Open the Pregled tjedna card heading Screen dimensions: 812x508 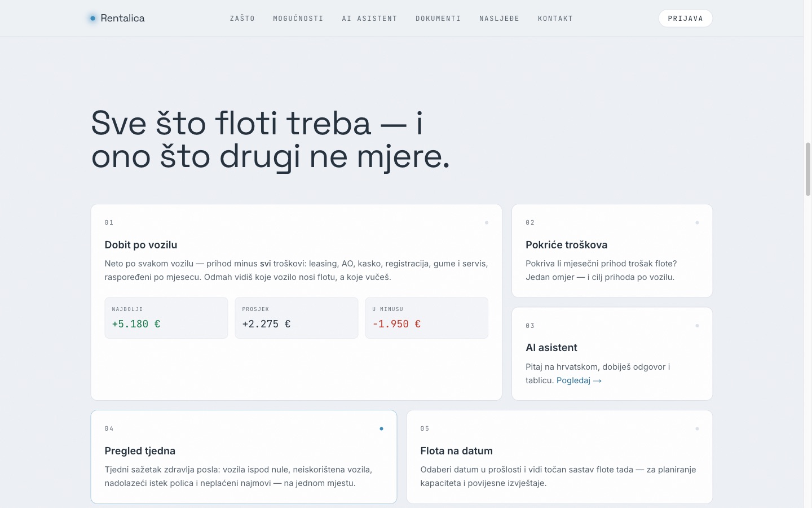tap(140, 451)
